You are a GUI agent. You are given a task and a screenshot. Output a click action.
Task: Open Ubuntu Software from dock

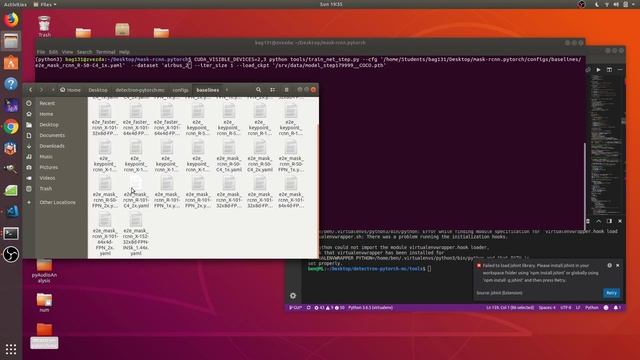(x=11, y=63)
